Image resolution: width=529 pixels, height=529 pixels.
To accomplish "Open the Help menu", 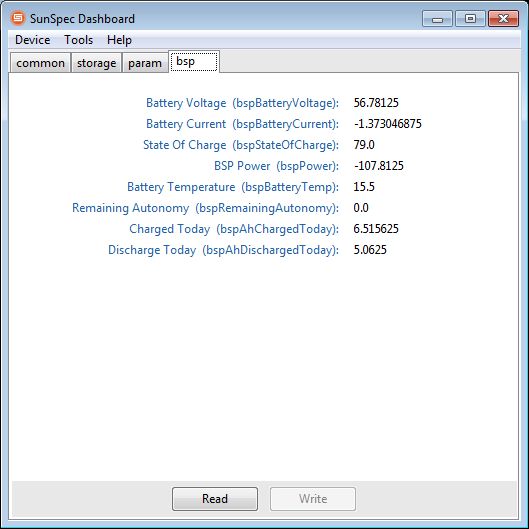I will (119, 40).
